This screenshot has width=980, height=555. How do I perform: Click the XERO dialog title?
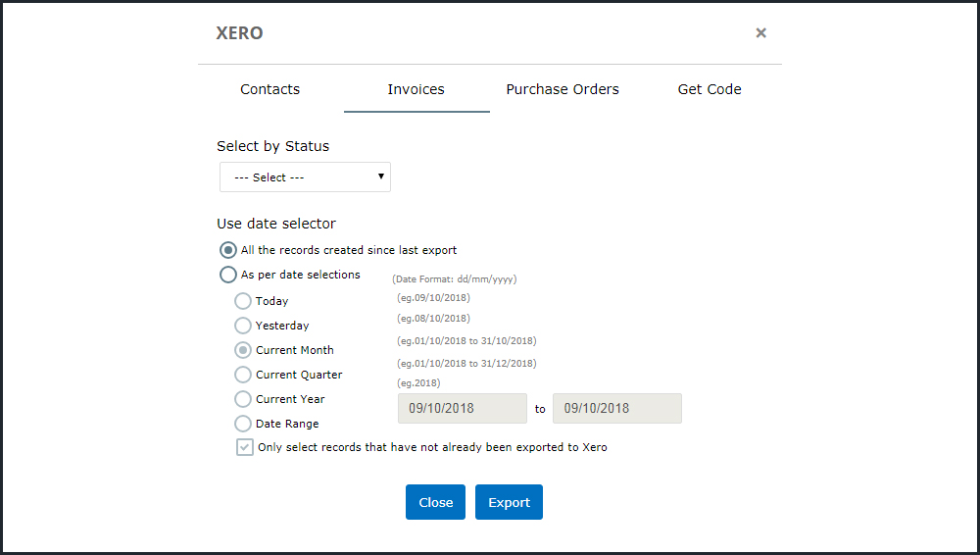[239, 33]
